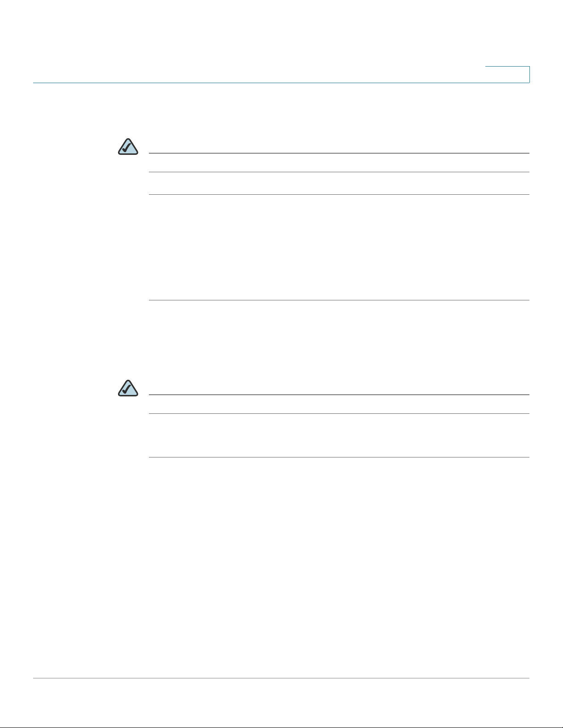
Task: Click the thin rule just under the first note line
Action: (x=340, y=172)
